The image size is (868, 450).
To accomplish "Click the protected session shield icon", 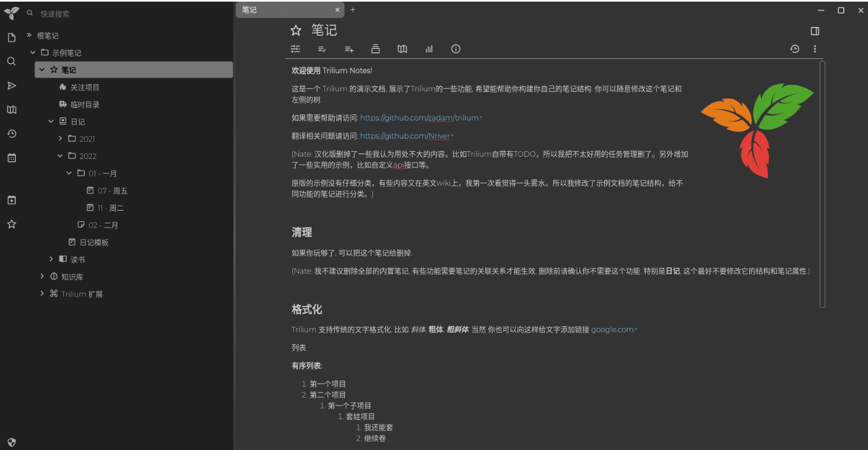I will click(x=12, y=442).
